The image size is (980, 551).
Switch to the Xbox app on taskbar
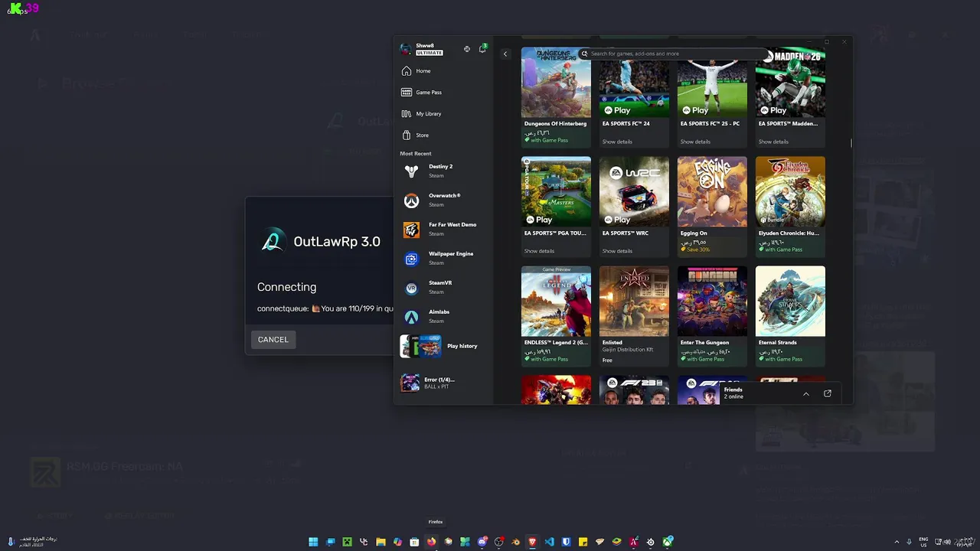point(668,542)
